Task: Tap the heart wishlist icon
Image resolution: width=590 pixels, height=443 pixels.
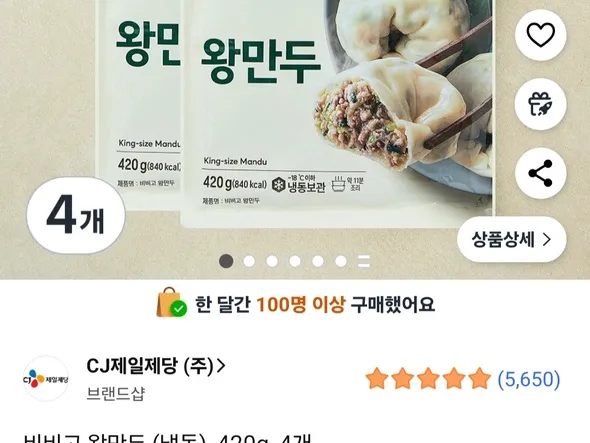Action: pyautogui.click(x=540, y=35)
